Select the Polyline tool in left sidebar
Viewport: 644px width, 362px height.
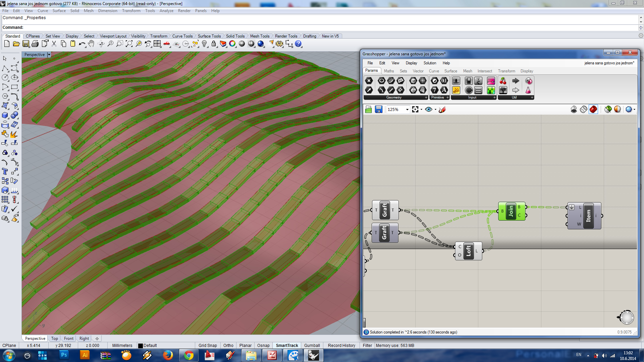[5, 68]
